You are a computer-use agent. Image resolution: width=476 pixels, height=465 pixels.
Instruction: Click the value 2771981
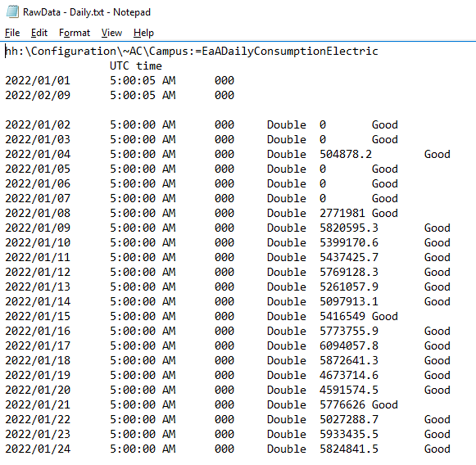pyautogui.click(x=342, y=213)
